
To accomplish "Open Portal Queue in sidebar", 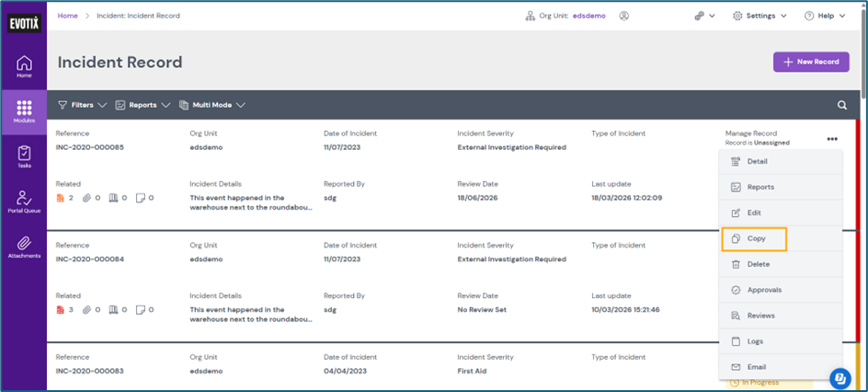I will pos(24,202).
